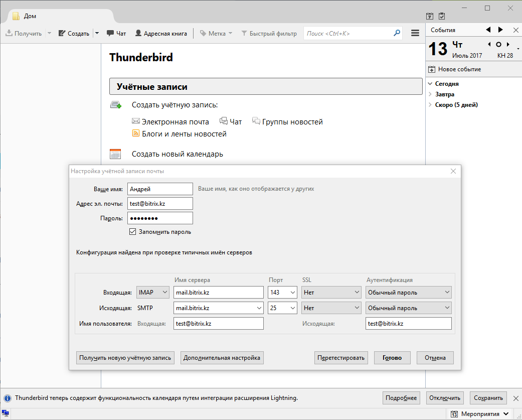Open the calendar tab icon

tap(430, 16)
